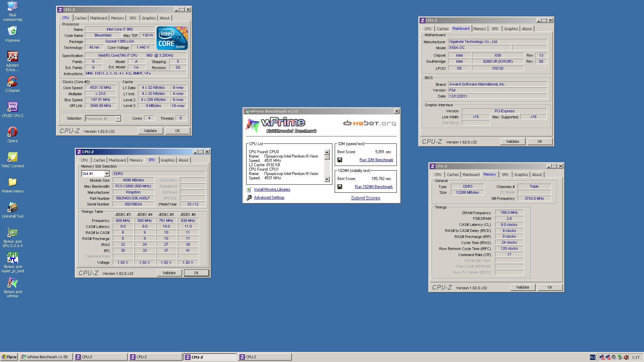Click the CPU List scrollbar down arrow

[327, 179]
